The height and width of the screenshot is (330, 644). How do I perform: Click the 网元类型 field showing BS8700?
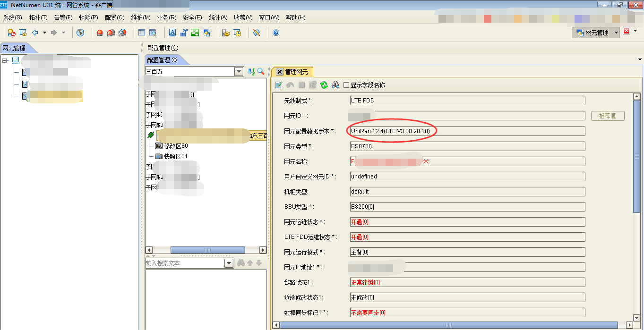pos(467,146)
